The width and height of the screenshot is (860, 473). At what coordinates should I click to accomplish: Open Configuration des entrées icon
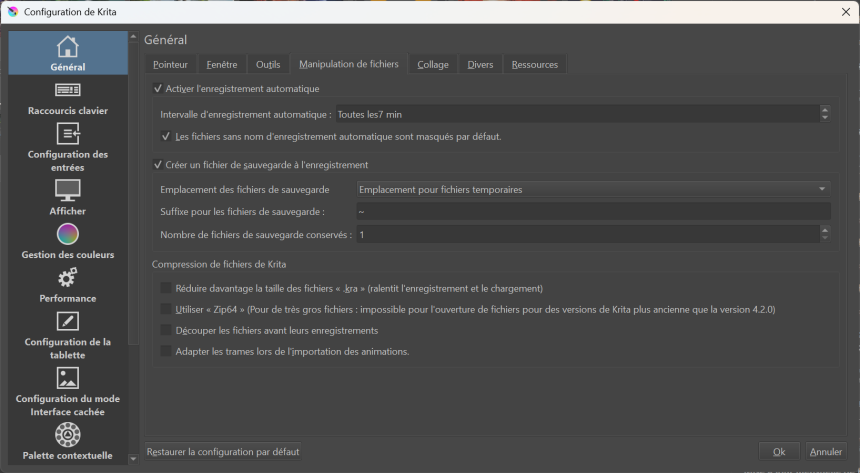(x=67, y=134)
